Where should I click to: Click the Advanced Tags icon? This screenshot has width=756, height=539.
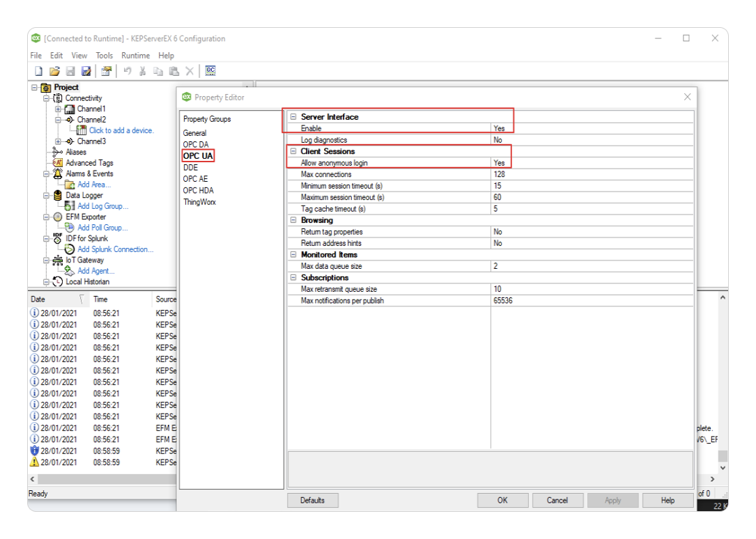[58, 163]
